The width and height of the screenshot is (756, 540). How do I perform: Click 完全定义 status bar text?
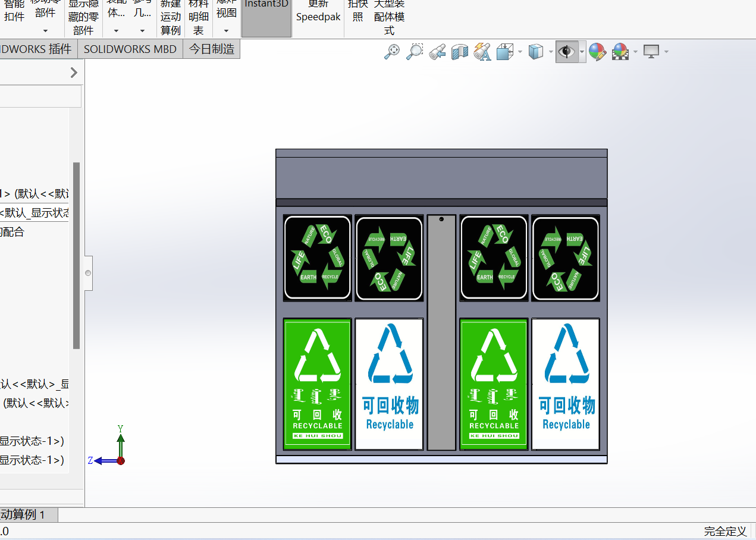click(x=725, y=531)
